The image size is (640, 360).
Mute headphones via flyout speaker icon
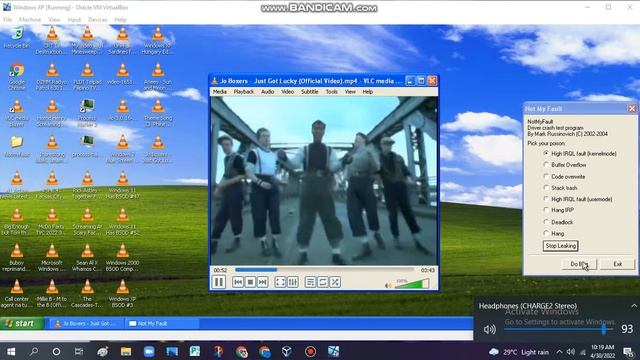click(489, 329)
